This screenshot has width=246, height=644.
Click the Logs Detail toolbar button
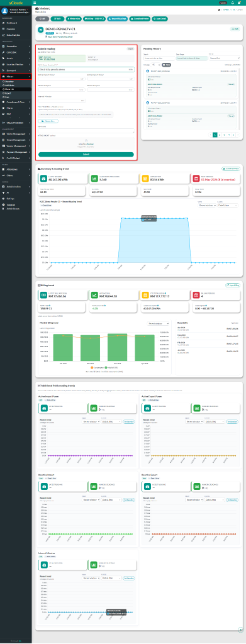click(160, 19)
